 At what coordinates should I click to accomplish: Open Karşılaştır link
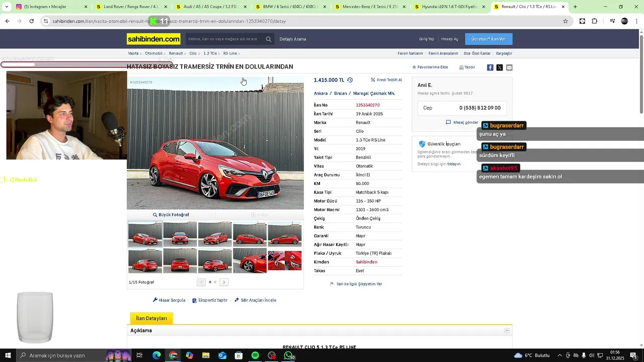click(504, 53)
